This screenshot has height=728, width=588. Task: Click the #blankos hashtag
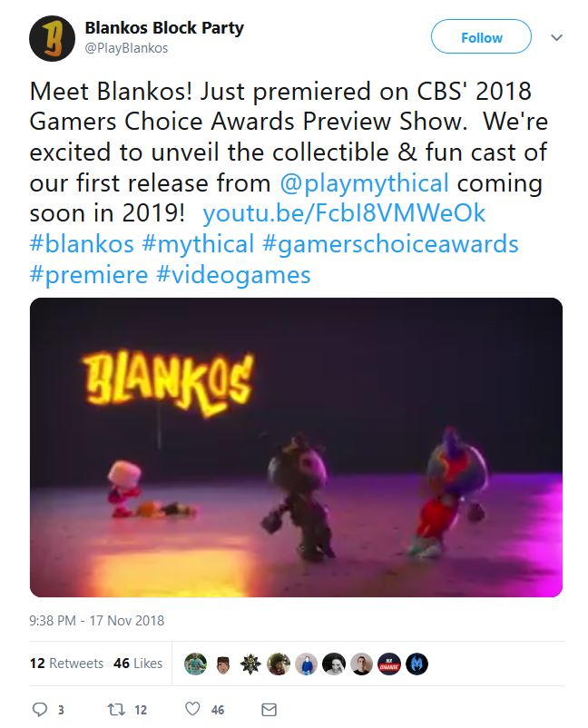pyautogui.click(x=82, y=244)
